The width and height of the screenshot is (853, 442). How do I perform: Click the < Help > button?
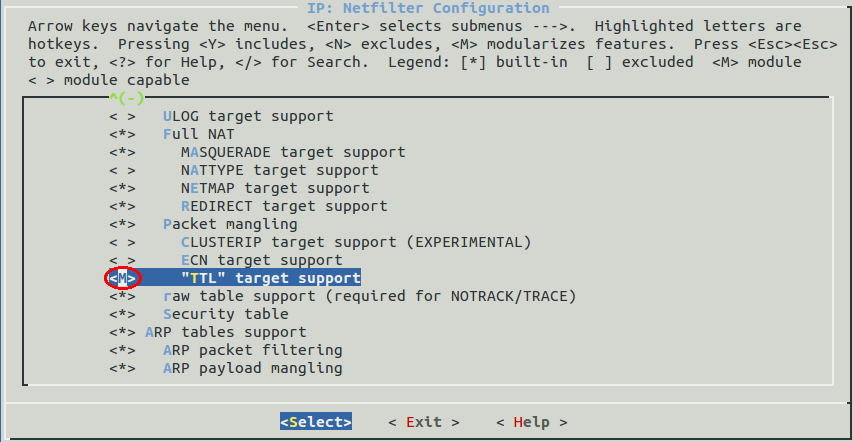tap(531, 422)
